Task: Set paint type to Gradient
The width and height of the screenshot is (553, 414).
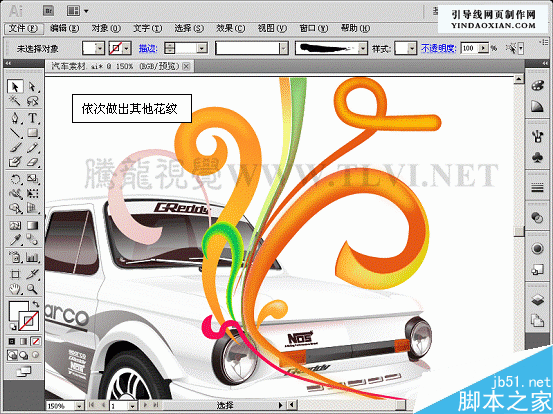Action: tap(24, 341)
